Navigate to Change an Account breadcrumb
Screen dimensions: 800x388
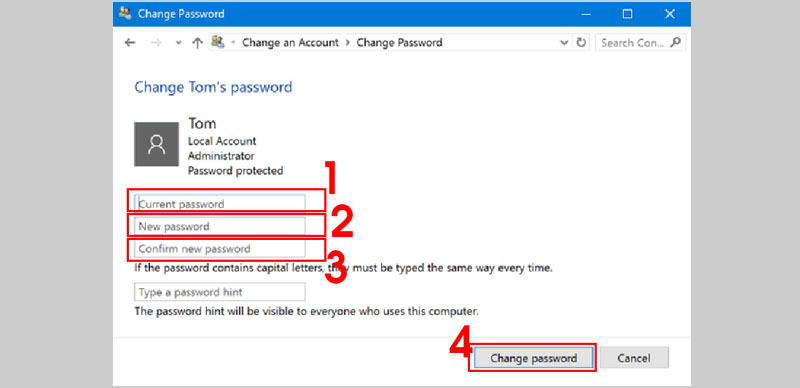point(290,43)
